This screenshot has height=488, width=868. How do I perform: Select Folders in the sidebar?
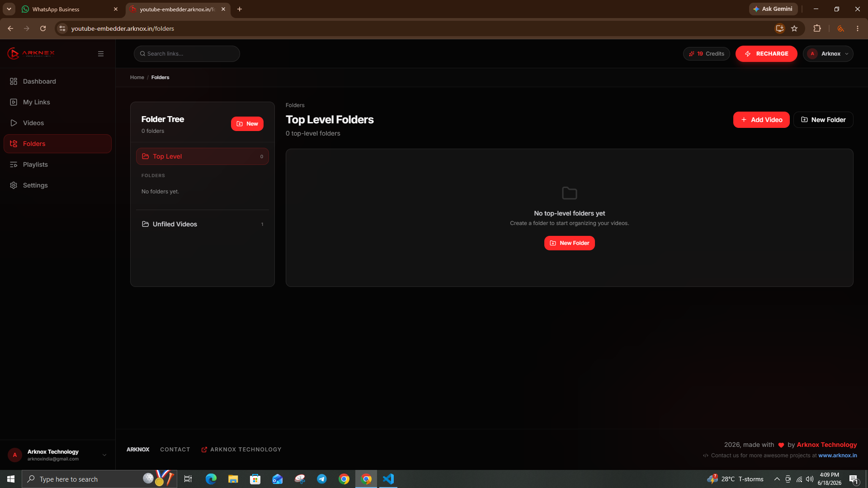pos(57,144)
